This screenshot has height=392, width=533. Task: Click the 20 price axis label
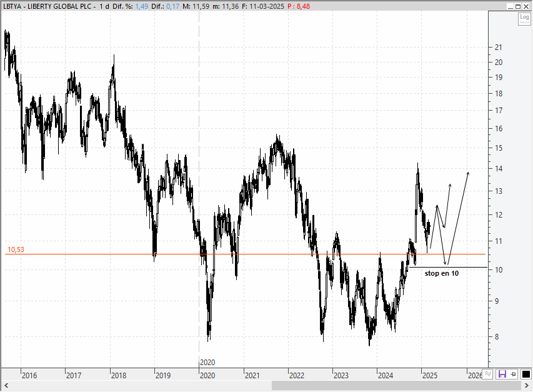499,63
